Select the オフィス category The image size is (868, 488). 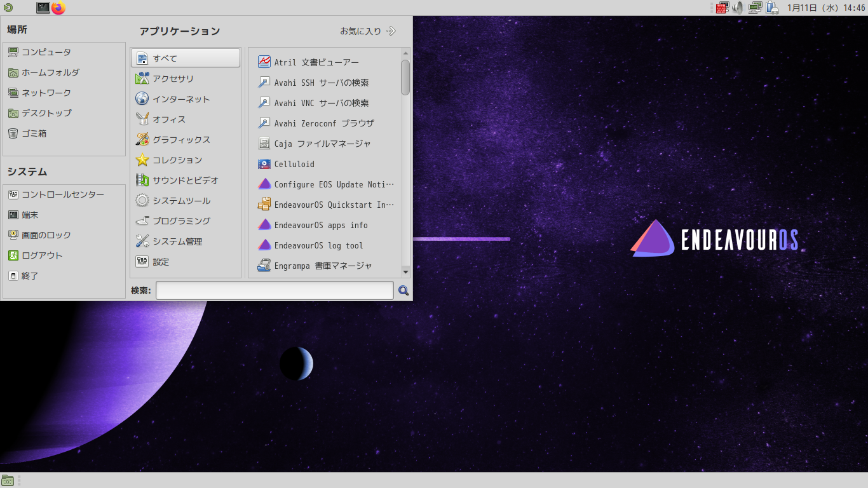(x=186, y=119)
